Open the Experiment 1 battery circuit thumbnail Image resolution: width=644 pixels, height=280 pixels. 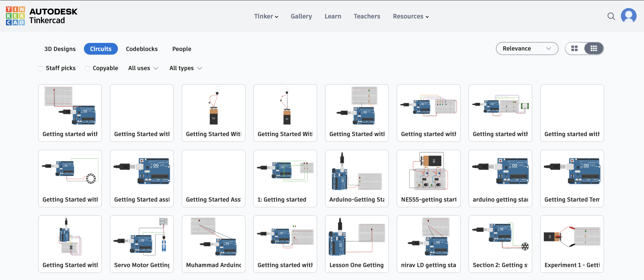[x=572, y=237]
